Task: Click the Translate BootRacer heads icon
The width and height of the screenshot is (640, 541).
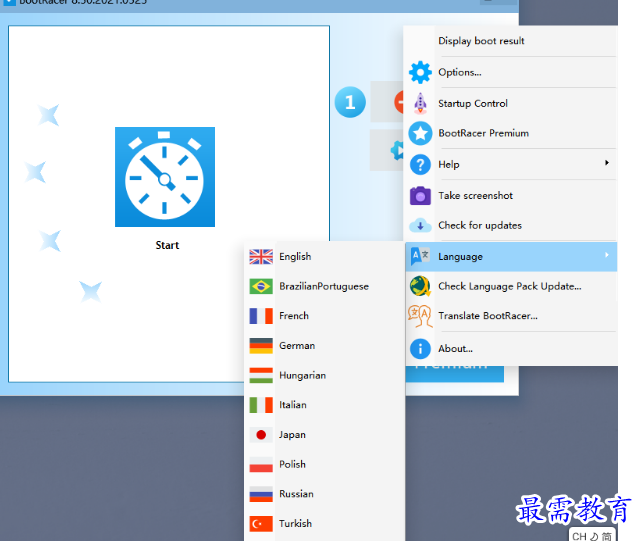Action: pos(420,316)
